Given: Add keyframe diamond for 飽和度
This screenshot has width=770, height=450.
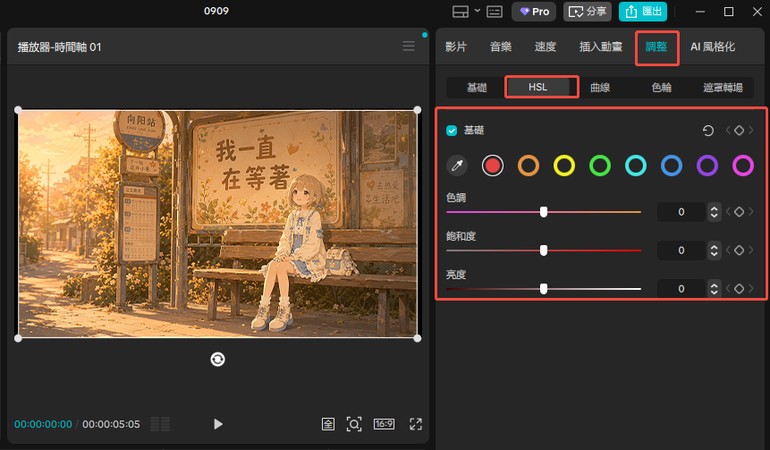Looking at the screenshot, I should [x=739, y=250].
